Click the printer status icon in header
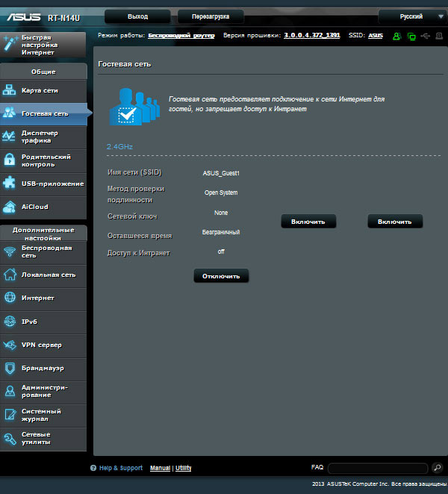Viewport: 448px width, 494px height. click(438, 36)
